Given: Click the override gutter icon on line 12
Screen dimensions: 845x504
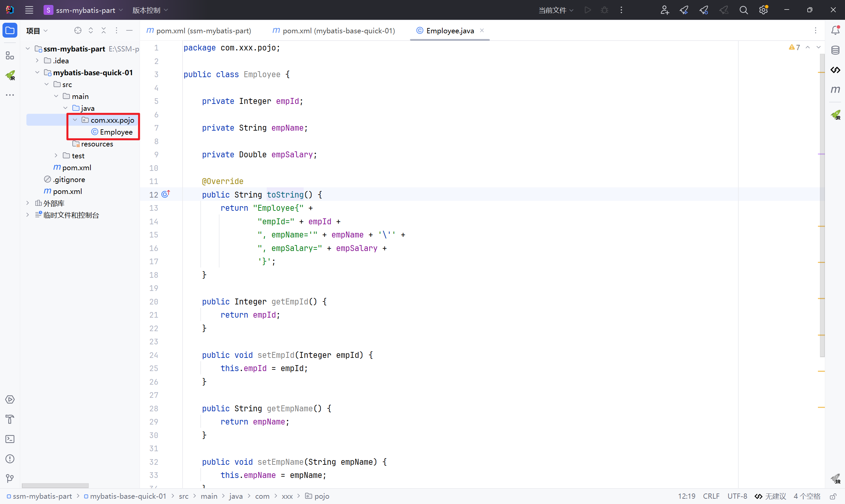Looking at the screenshot, I should click(165, 194).
